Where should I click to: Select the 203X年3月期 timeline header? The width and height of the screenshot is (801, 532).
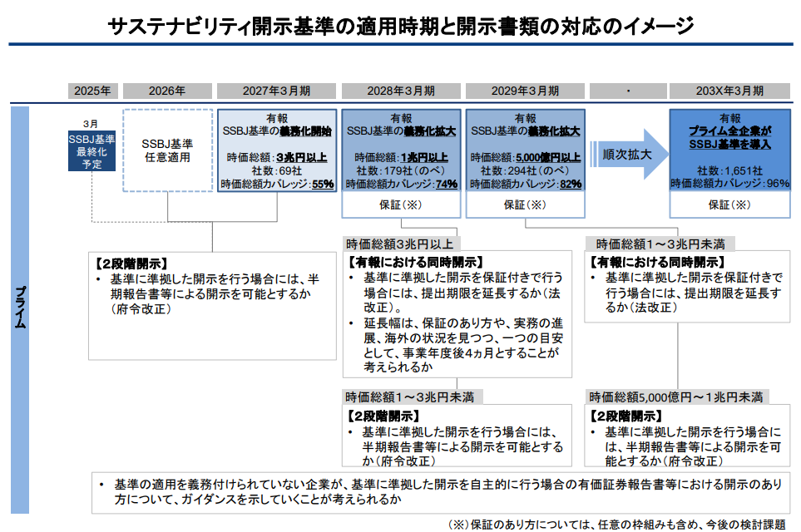pyautogui.click(x=729, y=91)
